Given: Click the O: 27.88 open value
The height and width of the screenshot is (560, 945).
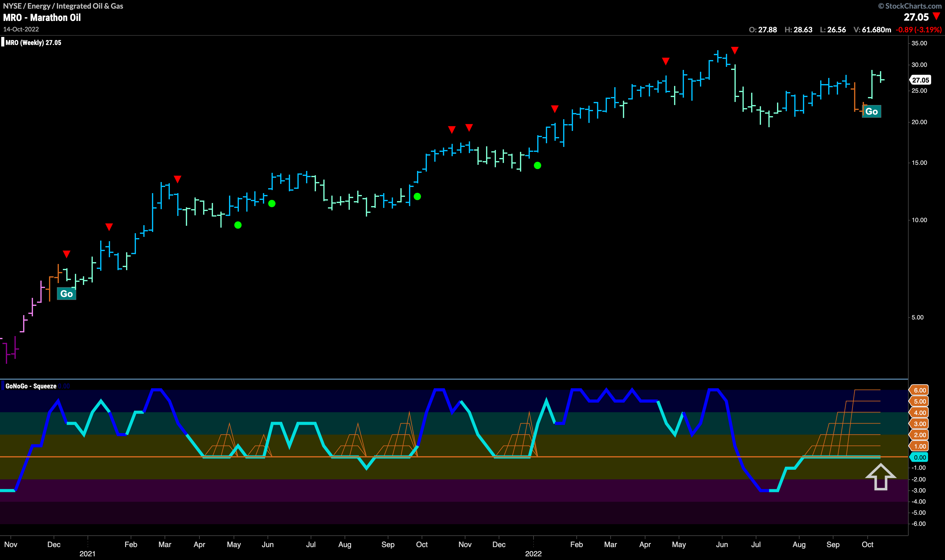Looking at the screenshot, I should pos(763,30).
